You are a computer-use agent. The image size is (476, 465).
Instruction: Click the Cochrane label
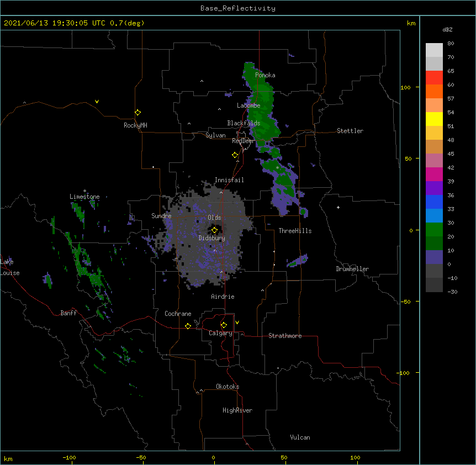(x=178, y=314)
